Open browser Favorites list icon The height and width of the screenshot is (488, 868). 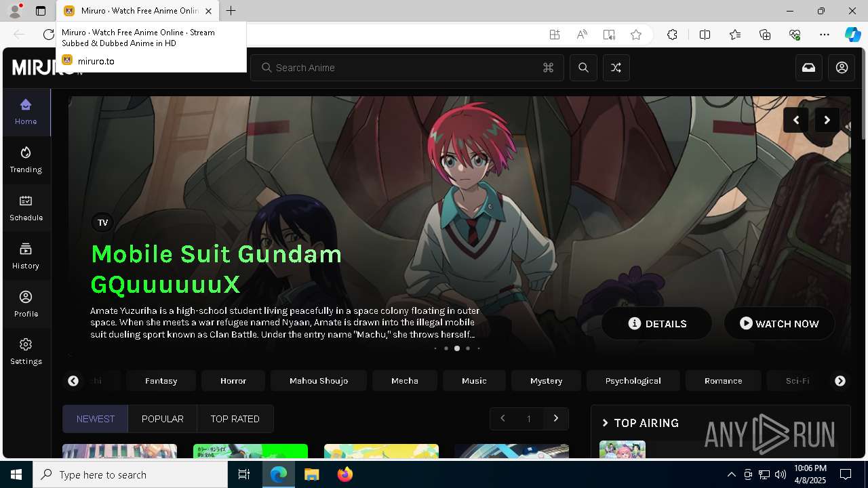[x=735, y=35]
